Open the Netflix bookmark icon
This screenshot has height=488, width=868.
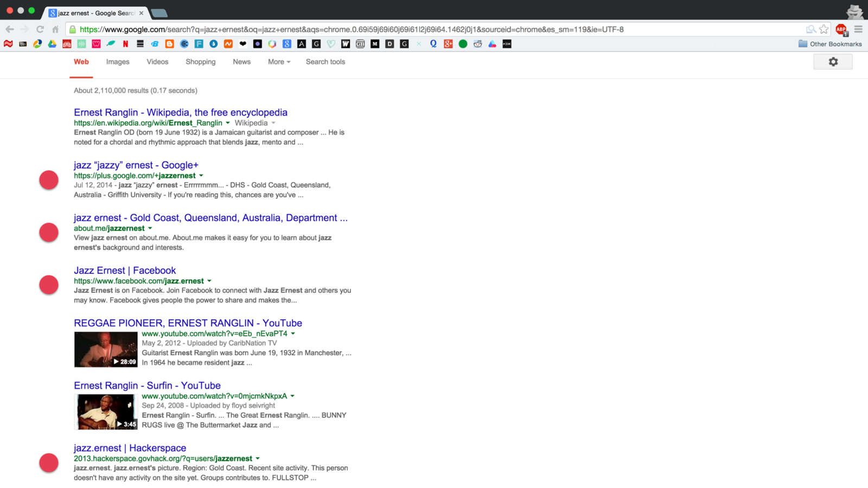[x=125, y=44]
